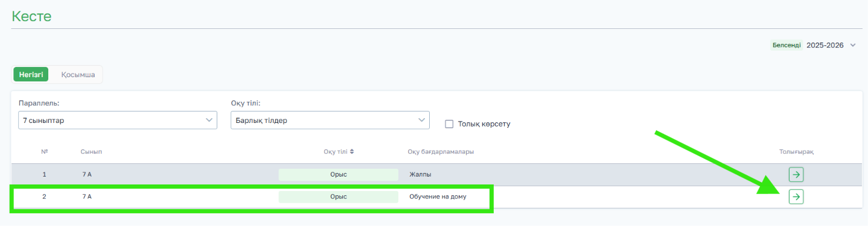Click the Сынып column header
The width and height of the screenshot is (868, 226).
(91, 151)
